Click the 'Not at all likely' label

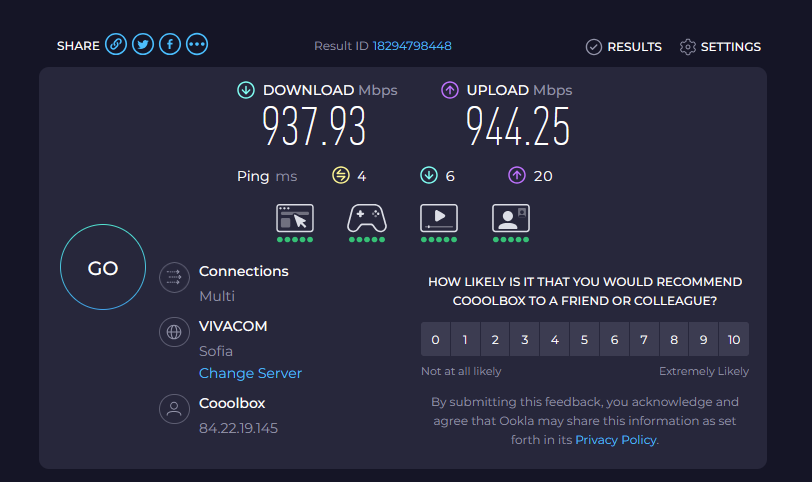461,371
